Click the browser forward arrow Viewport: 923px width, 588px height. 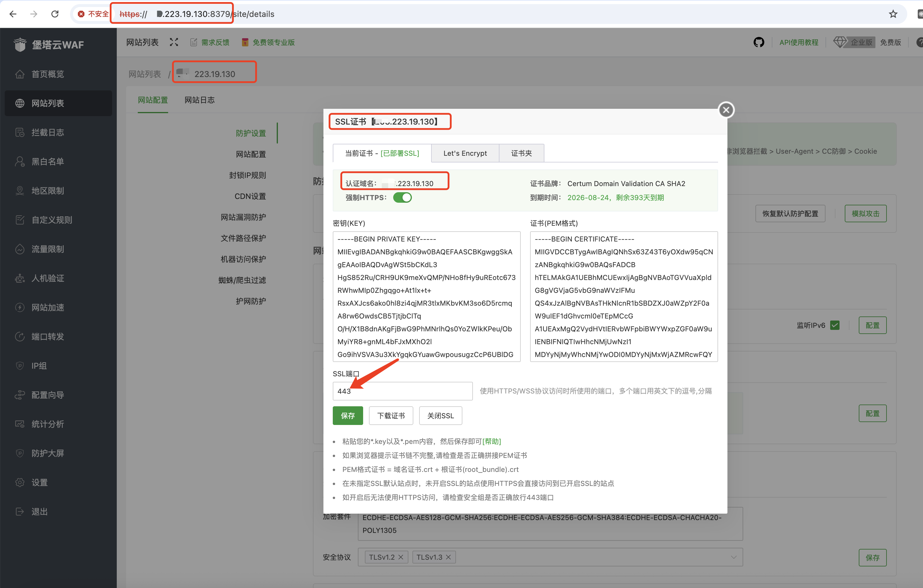tap(34, 14)
